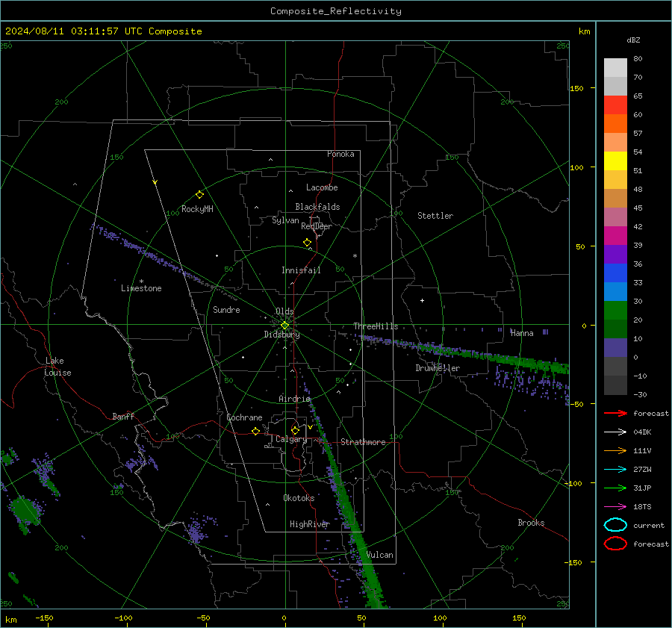The image size is (672, 628).
Task: Click the Vulcan label
Action: click(x=380, y=555)
